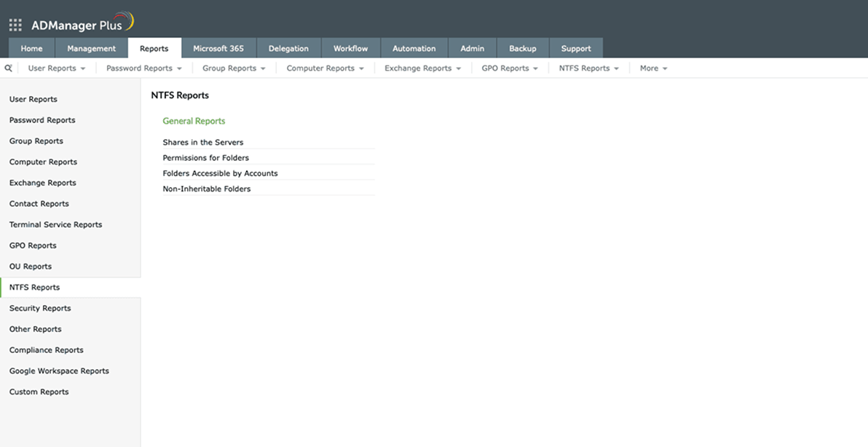Select NTFS Reports in the sidebar
Image resolution: width=868 pixels, height=447 pixels.
click(71, 287)
